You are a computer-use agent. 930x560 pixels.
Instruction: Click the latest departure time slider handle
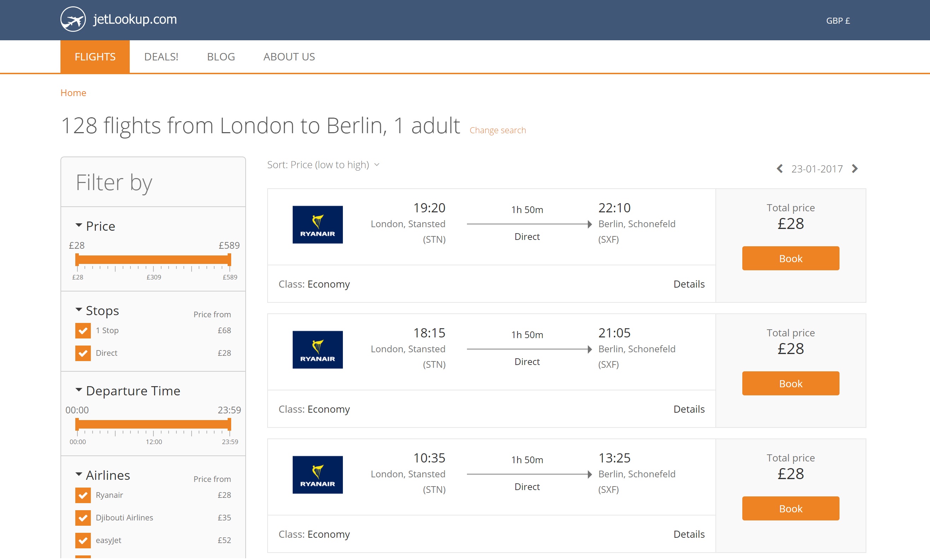pyautogui.click(x=229, y=424)
